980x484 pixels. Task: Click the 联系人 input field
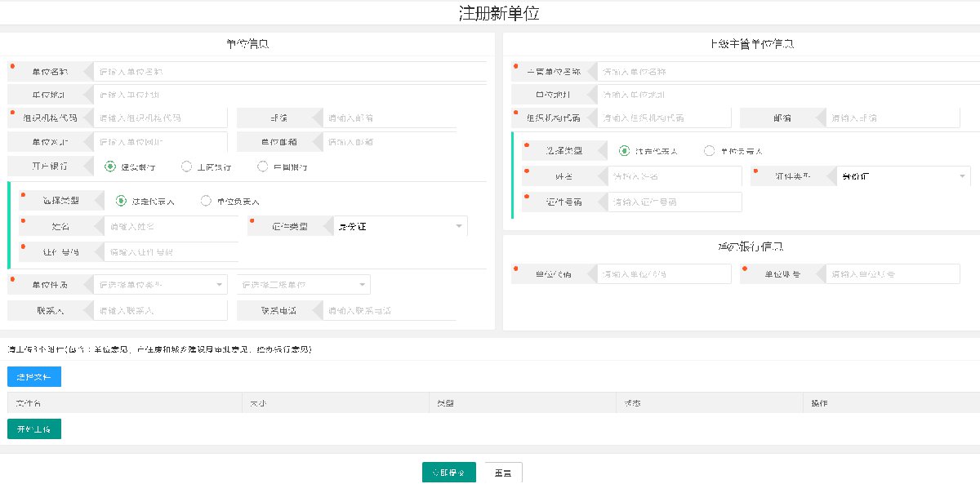[x=160, y=311]
